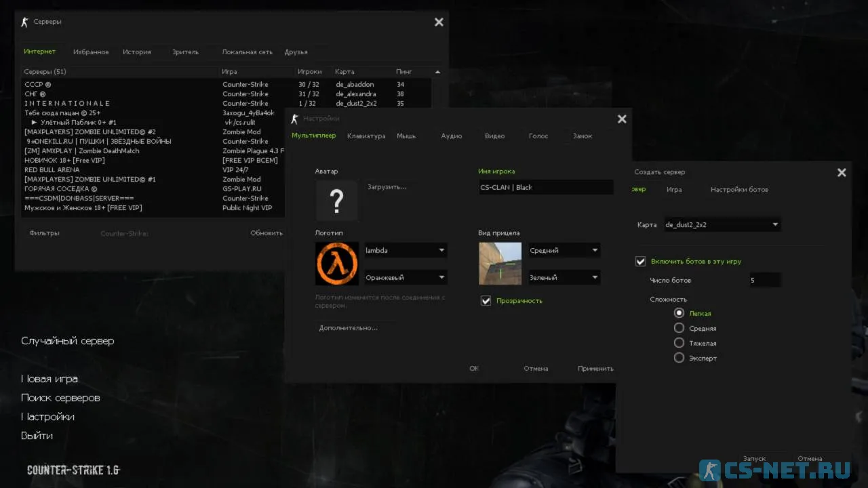Select the ГОРЯЧАЯ СОСЕДКА © server row

click(x=154, y=189)
